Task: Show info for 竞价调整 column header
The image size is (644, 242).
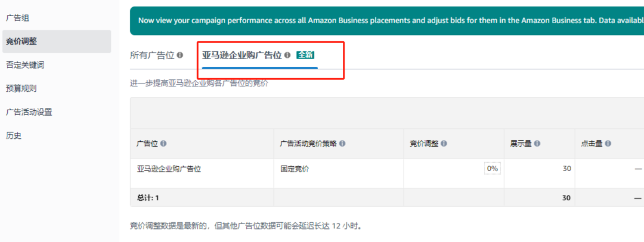Action: [444, 144]
